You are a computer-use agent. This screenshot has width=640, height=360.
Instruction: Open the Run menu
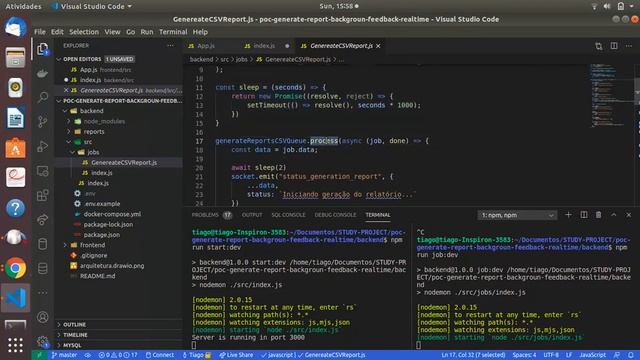tap(147, 32)
